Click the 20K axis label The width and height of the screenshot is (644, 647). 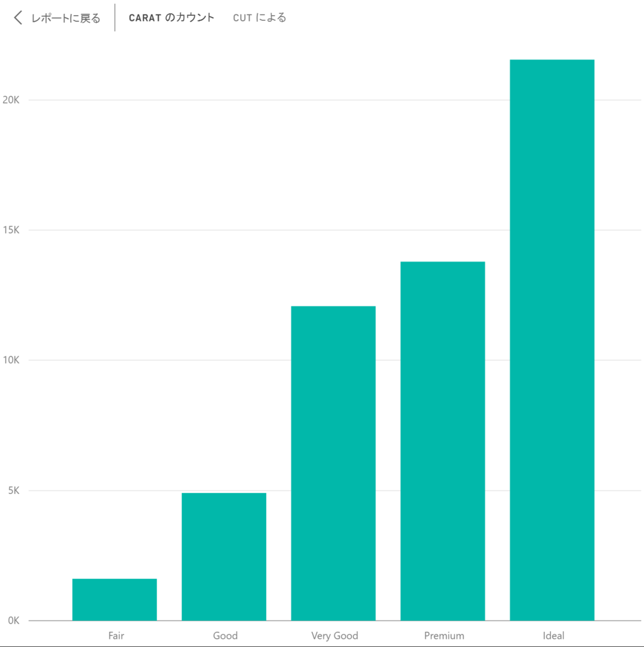[11, 100]
